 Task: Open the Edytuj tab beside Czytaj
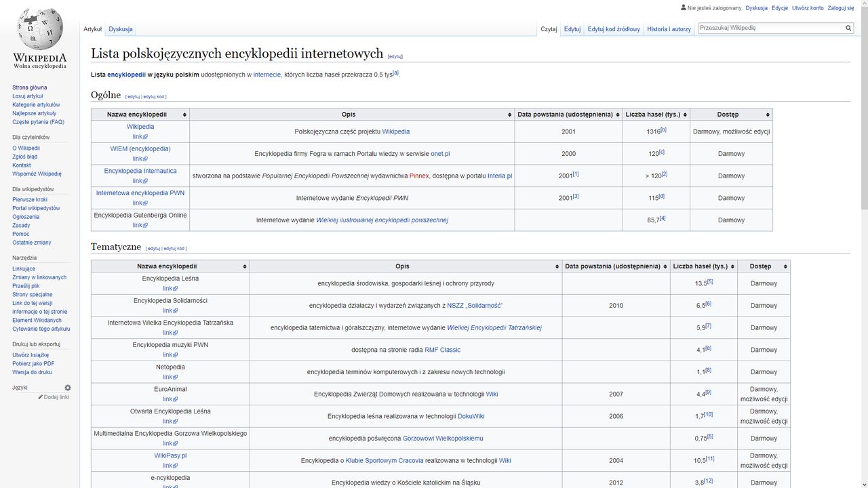tap(572, 29)
